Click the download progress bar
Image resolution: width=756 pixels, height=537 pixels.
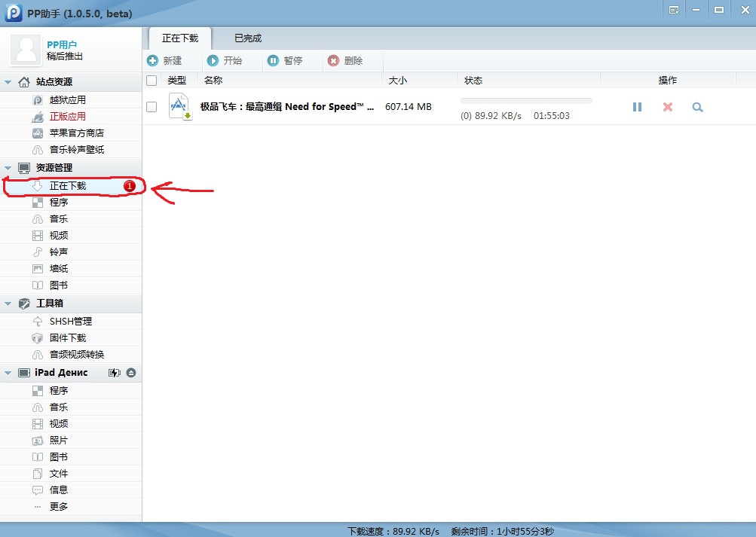pyautogui.click(x=526, y=100)
